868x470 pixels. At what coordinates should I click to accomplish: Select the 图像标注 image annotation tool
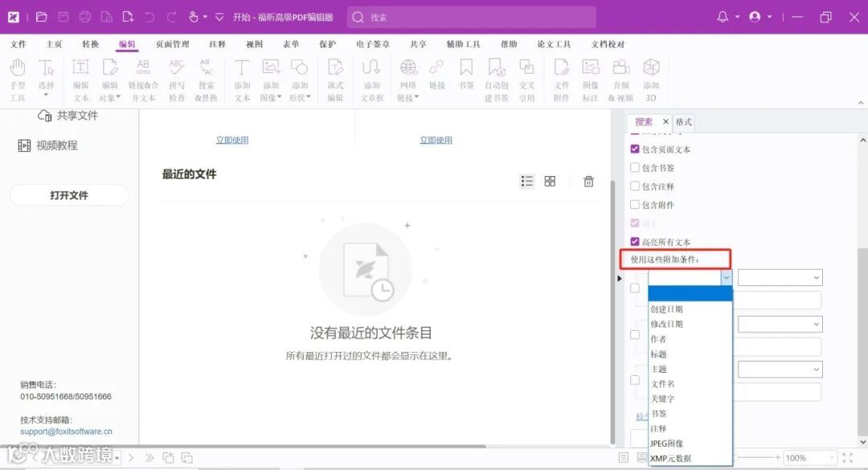(x=591, y=80)
